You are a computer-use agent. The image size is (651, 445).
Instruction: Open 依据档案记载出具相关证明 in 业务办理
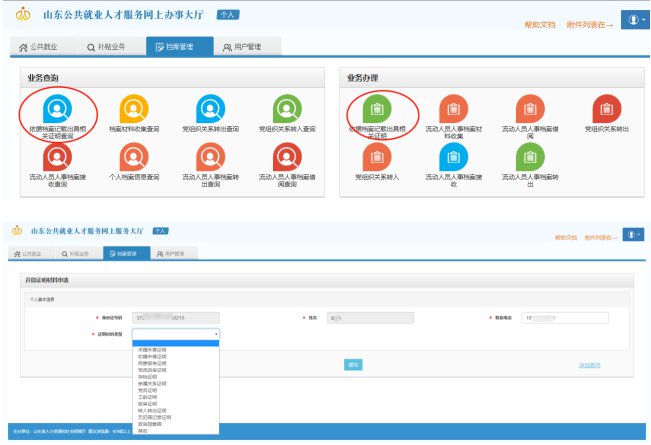point(376,108)
